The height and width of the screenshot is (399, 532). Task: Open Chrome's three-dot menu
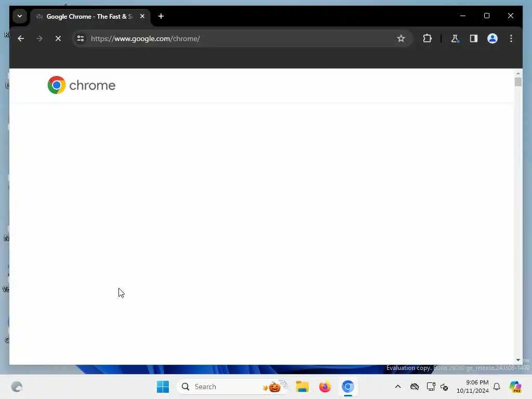point(511,38)
